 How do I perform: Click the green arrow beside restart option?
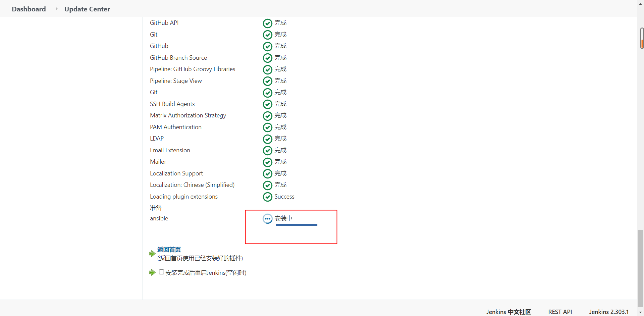pyautogui.click(x=152, y=272)
